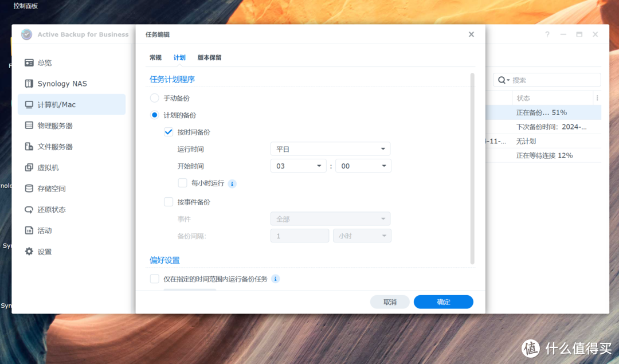
Task: Expand the 事件 (Event) 全部 dropdown
Action: pos(330,218)
